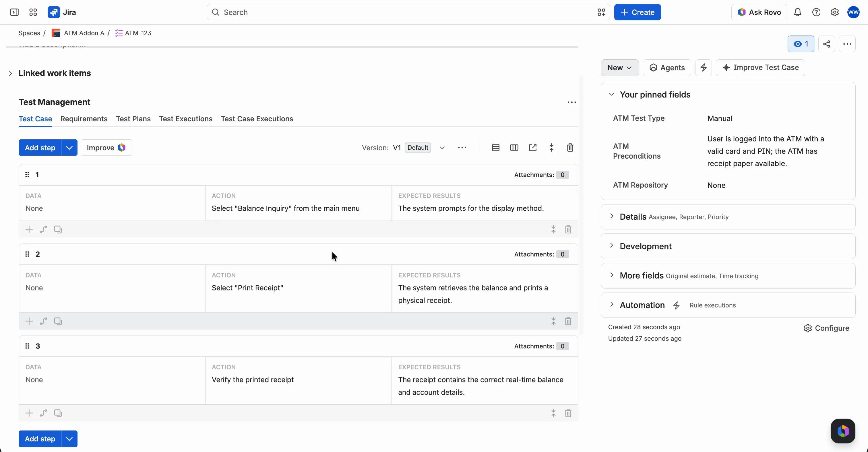Switch to the Test Plans tab
Image resolution: width=868 pixels, height=452 pixels.
click(133, 119)
